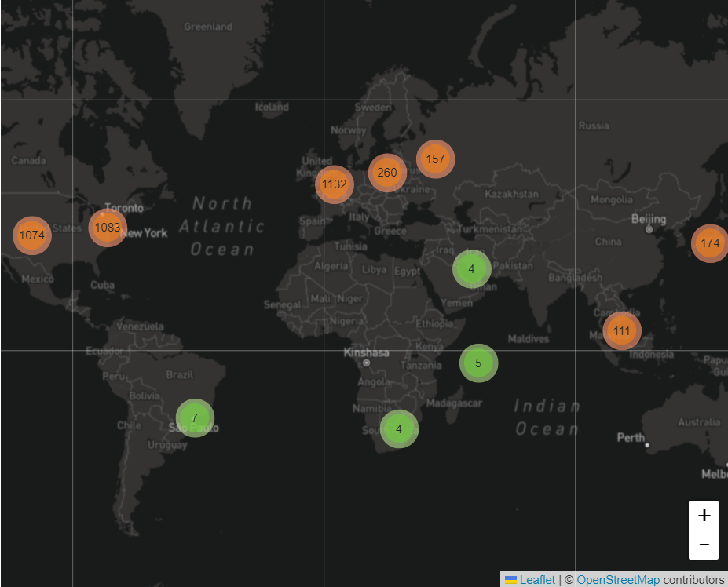Click the green 4 marker over South Africa
Image resolution: width=728 pixels, height=587 pixels.
(399, 429)
